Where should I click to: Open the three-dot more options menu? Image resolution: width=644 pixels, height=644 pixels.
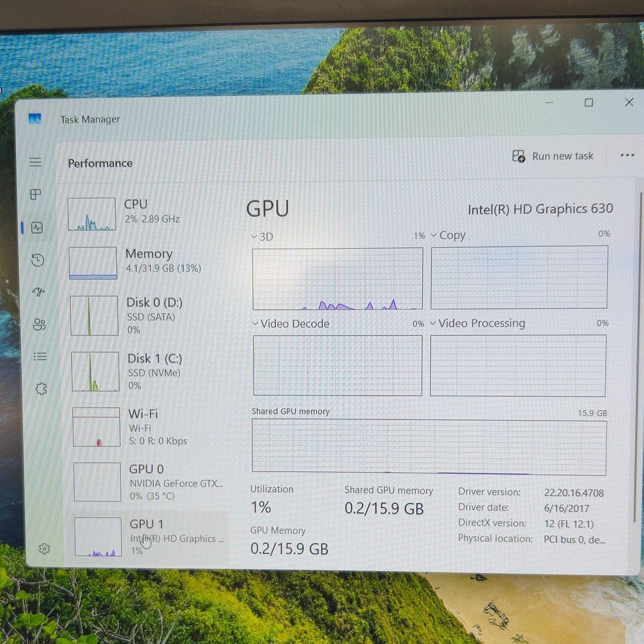[x=627, y=155]
